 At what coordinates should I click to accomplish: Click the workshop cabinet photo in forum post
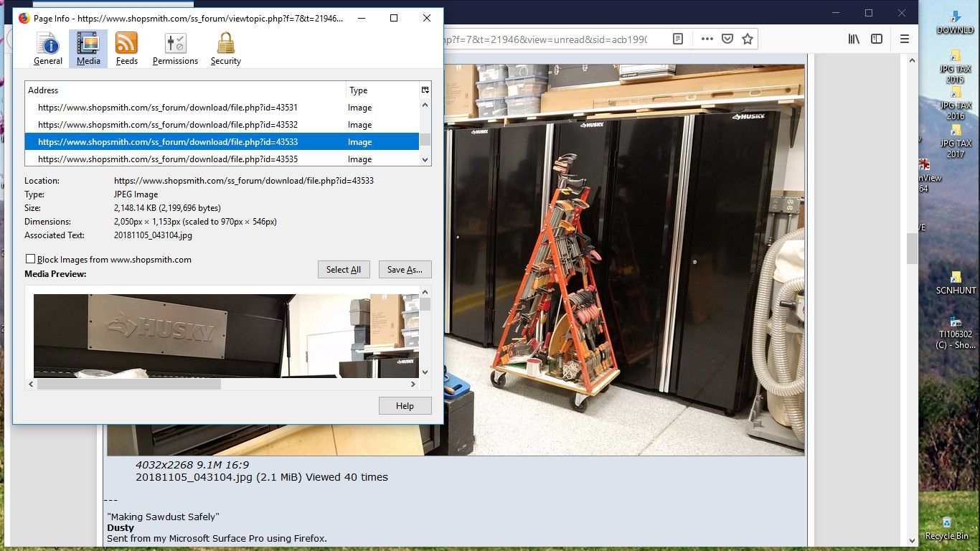(624, 260)
